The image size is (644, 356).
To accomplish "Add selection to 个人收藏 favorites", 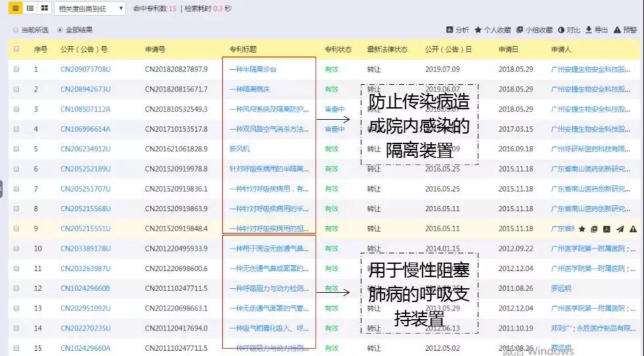I will [x=492, y=30].
